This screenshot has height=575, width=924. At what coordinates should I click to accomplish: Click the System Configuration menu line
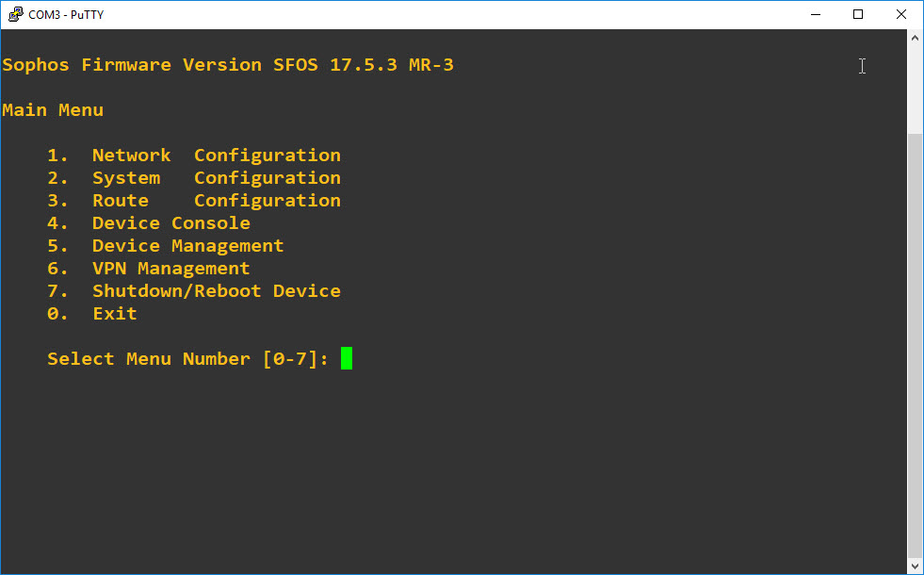(194, 177)
